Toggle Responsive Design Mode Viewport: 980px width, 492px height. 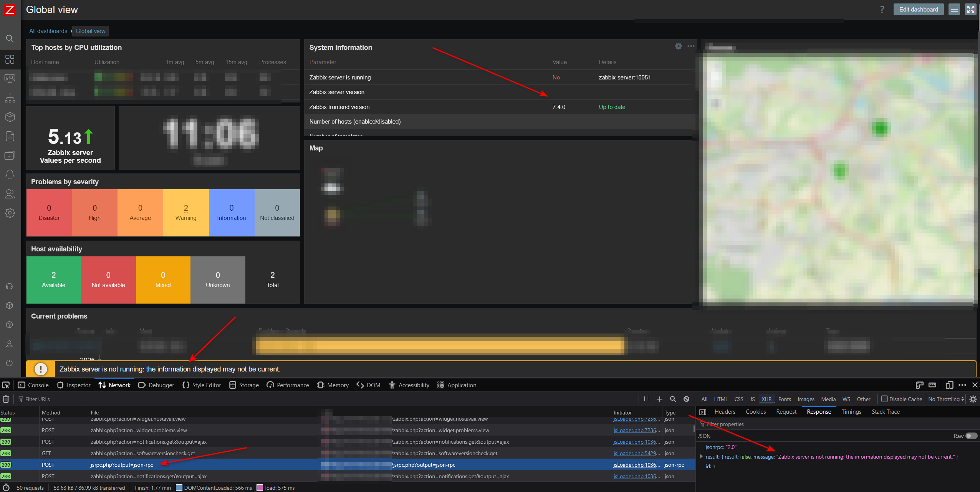(949, 385)
